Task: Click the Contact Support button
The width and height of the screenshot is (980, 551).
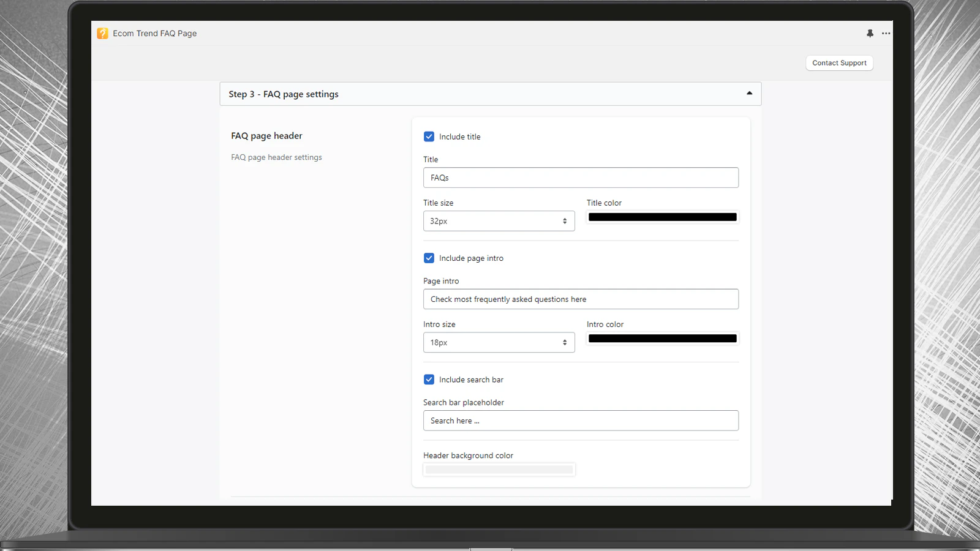Action: tap(839, 63)
